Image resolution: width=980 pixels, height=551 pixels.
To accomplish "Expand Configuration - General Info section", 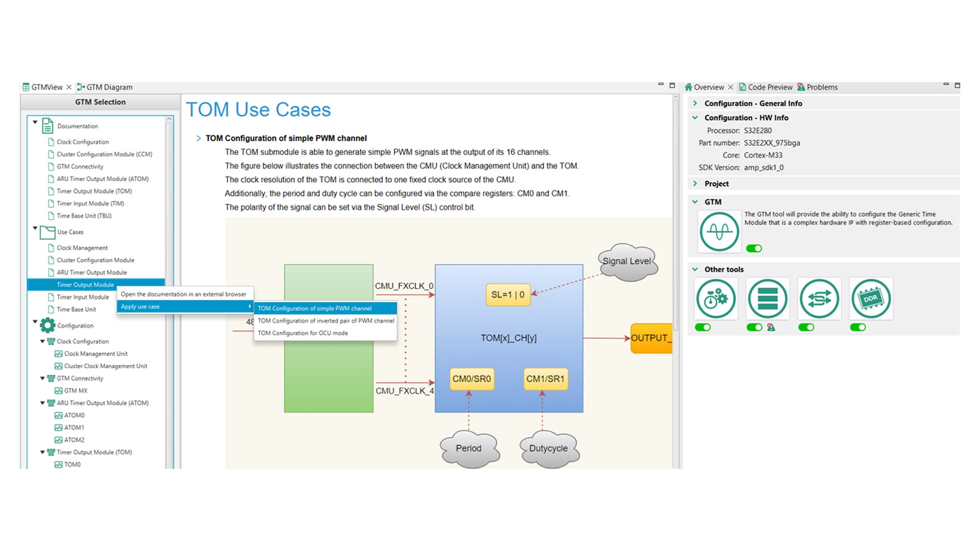I will tap(695, 103).
